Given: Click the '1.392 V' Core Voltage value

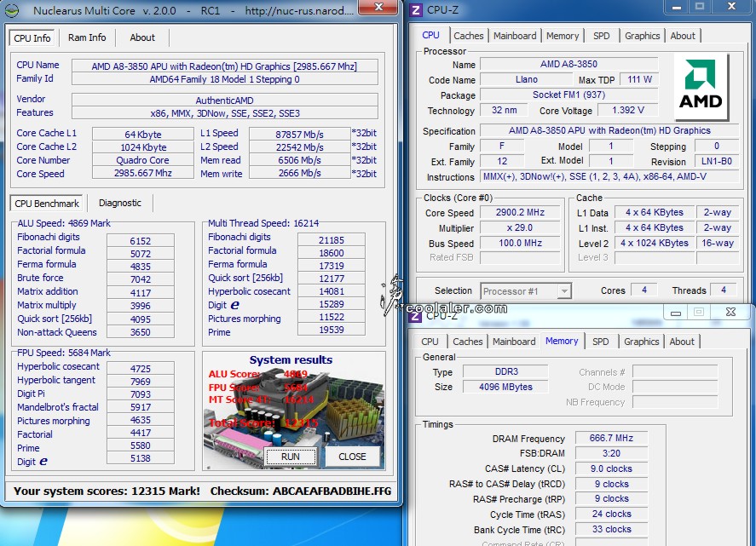Looking at the screenshot, I should pos(628,111).
